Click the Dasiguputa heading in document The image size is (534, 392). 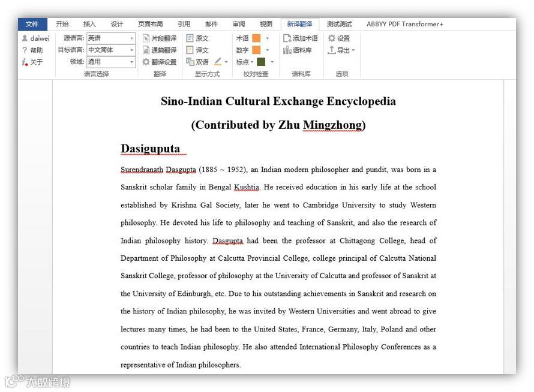[150, 149]
